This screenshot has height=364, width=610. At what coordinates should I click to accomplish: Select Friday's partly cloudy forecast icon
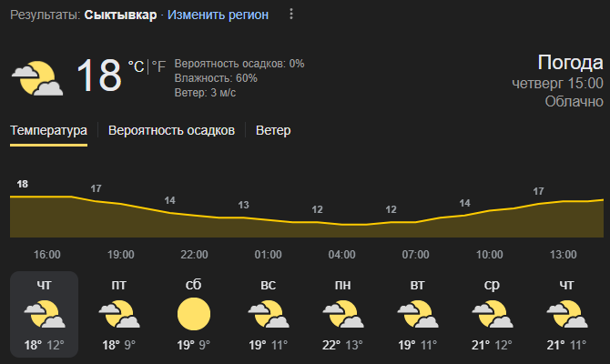(119, 314)
